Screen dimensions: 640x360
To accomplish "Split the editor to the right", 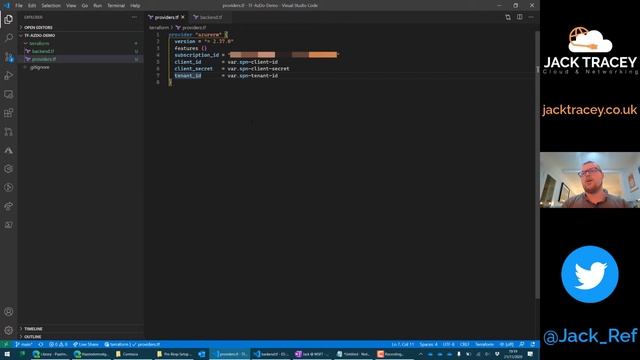I will (x=520, y=17).
